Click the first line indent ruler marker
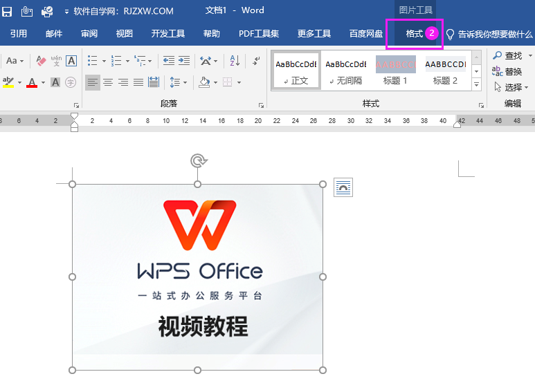The width and height of the screenshot is (535, 392). (x=74, y=116)
